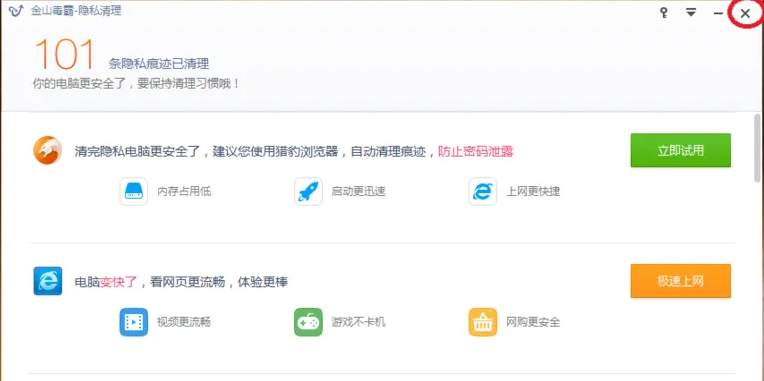Click the 内存占用低 memory icon
This screenshot has height=381, width=764.
point(134,191)
